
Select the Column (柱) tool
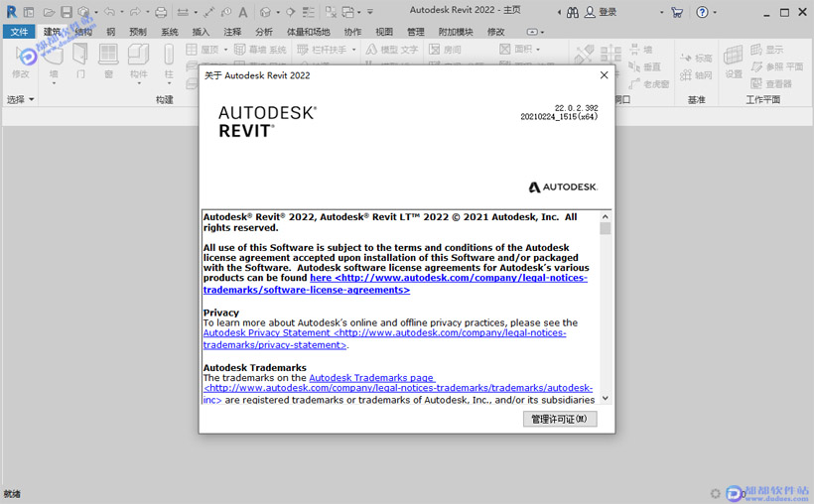tap(169, 63)
